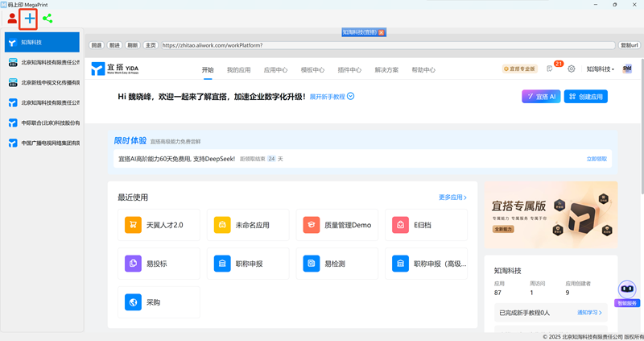Open the 插件中心 tab

[x=349, y=70]
